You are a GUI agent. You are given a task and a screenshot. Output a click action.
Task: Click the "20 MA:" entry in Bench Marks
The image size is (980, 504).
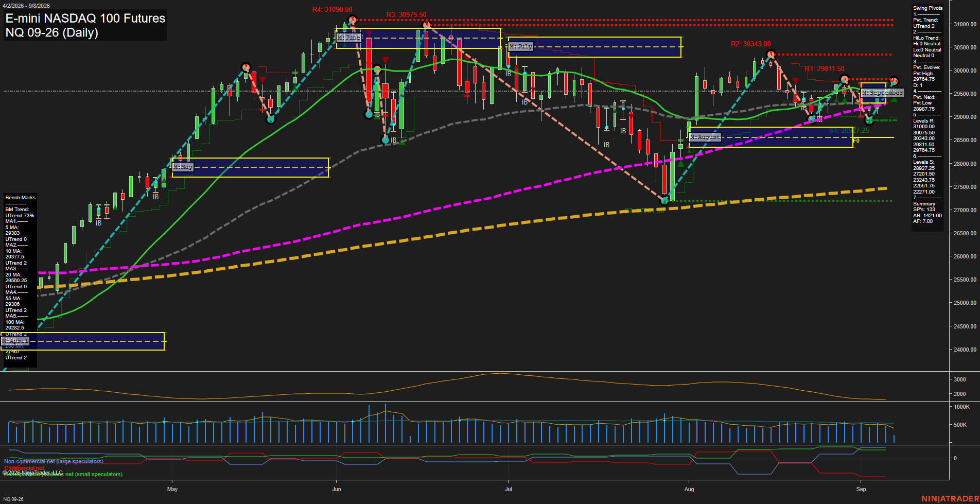pos(13,275)
